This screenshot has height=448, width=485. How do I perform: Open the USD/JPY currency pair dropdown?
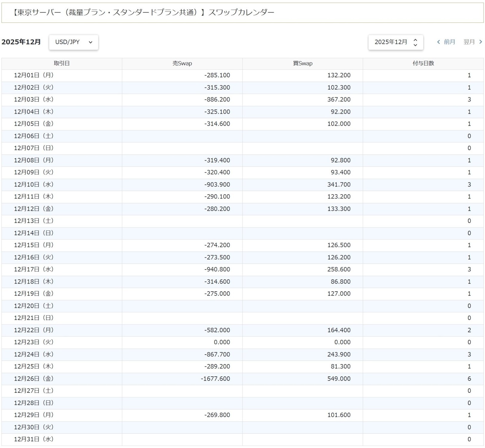tap(73, 42)
